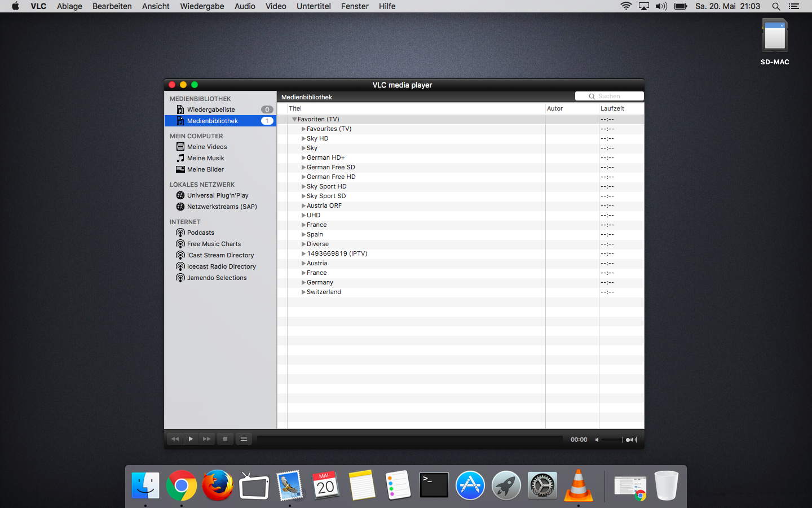Open Icecast Radio Directory

(221, 266)
